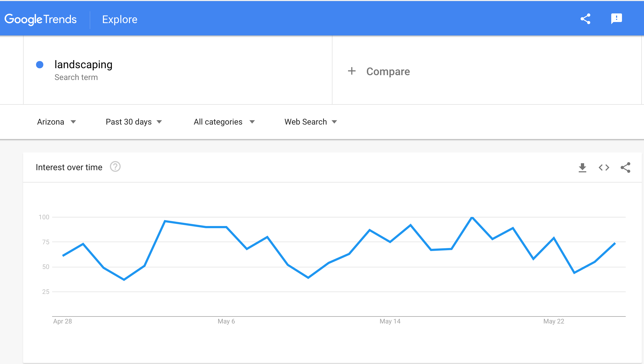Open the Arizona region dropdown
Screen dimensions: 644x364
[x=56, y=122]
